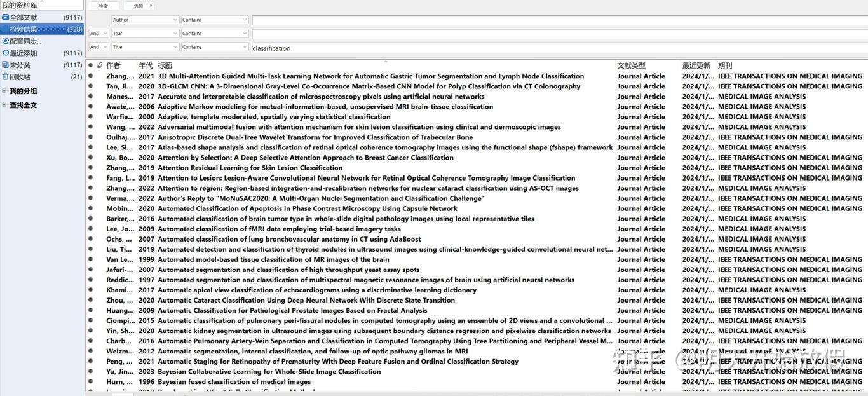The height and width of the screenshot is (396, 868).
Task: Toggle read status dot for Verma 2022 row
Action: (91, 198)
